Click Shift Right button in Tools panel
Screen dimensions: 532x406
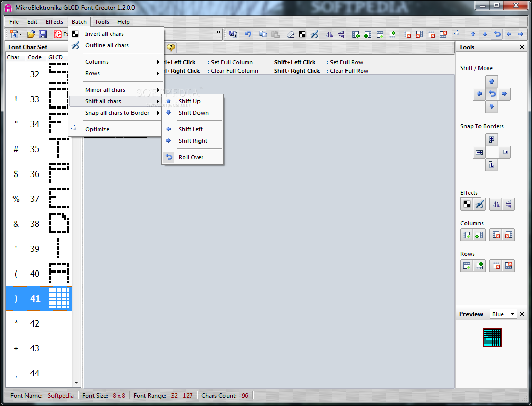pos(504,94)
